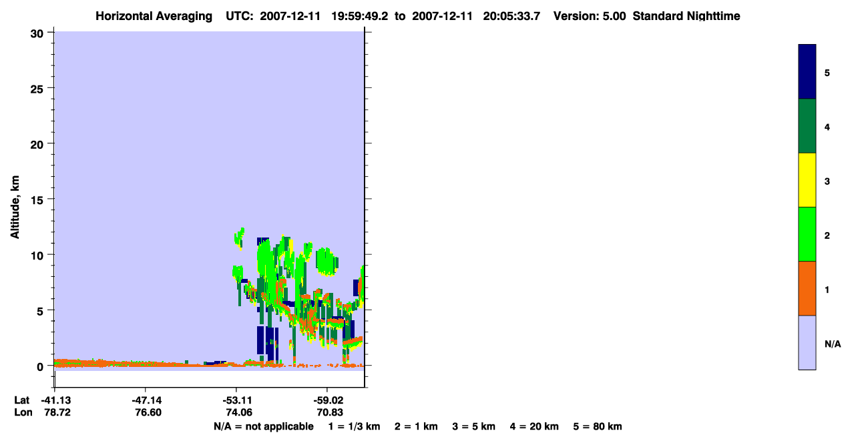This screenshot has height=445, width=868.
Task: Click the longitude value 70.83
Action: [327, 413]
